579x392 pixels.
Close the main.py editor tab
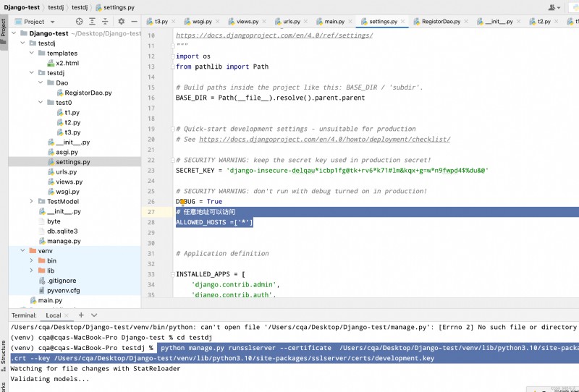click(x=350, y=22)
